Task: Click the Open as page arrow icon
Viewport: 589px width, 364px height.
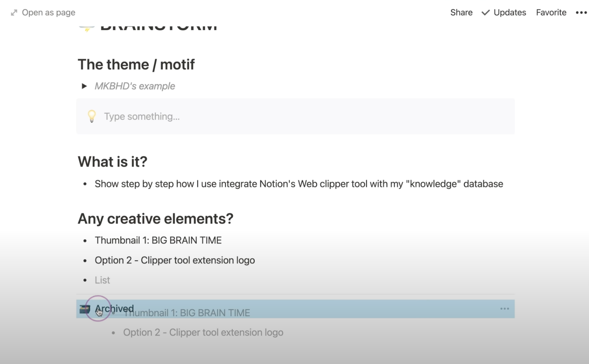Action: pyautogui.click(x=14, y=13)
